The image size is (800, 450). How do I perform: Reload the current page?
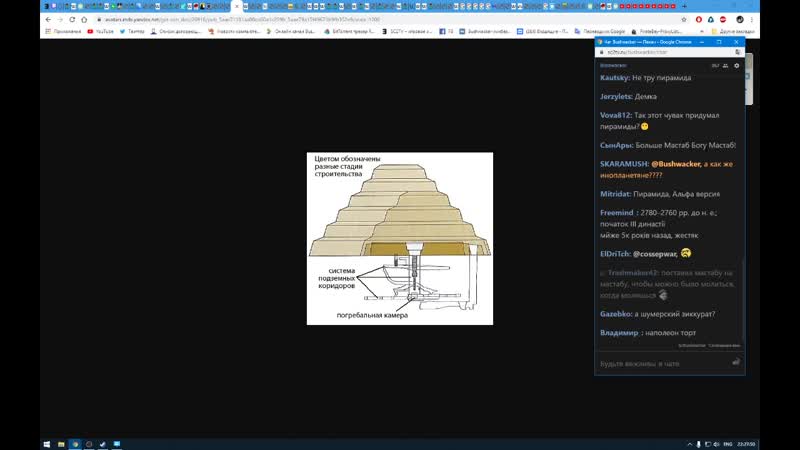pos(71,19)
